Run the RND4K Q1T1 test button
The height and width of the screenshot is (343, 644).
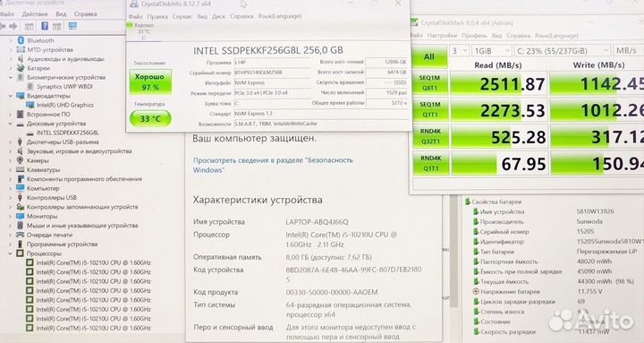click(430, 163)
